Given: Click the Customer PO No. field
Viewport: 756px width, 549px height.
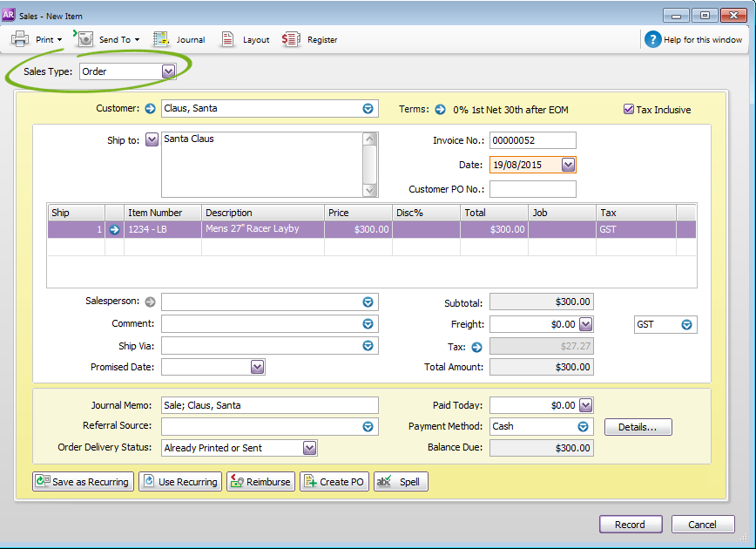Looking at the screenshot, I should (532, 189).
